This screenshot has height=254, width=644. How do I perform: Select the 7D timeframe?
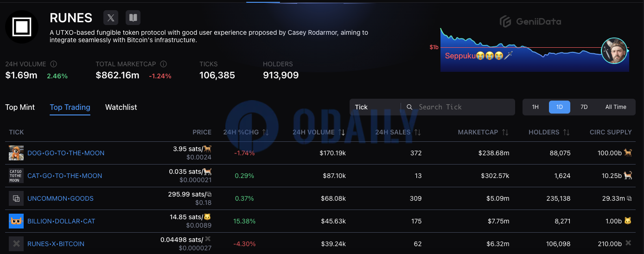[584, 107]
